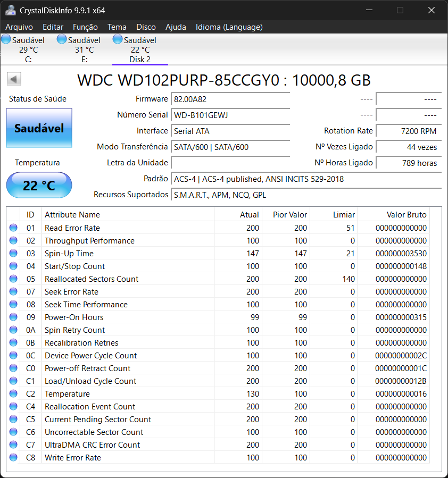Click the power-on hours value 789 horas
Image resolution: width=448 pixels, height=478 pixels.
point(409,163)
